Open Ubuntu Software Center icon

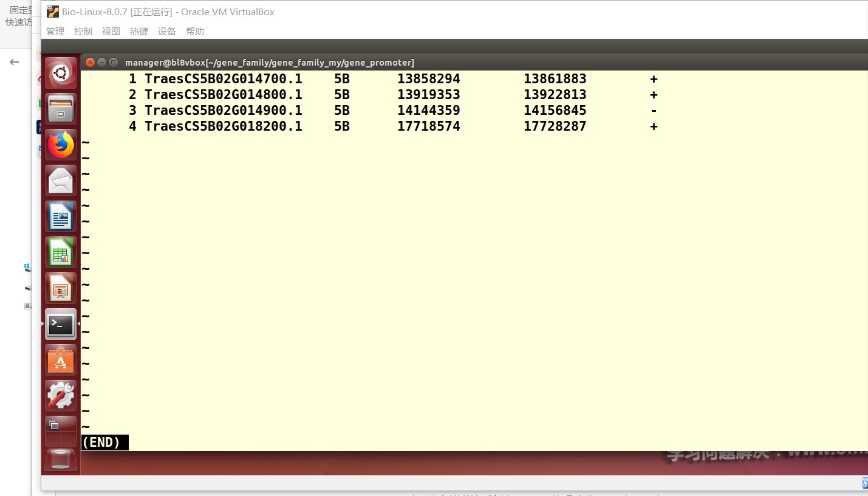pyautogui.click(x=61, y=360)
